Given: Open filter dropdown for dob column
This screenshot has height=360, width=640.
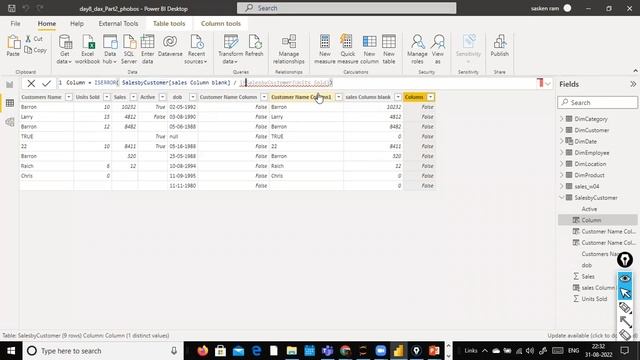Looking at the screenshot, I should tap(193, 97).
